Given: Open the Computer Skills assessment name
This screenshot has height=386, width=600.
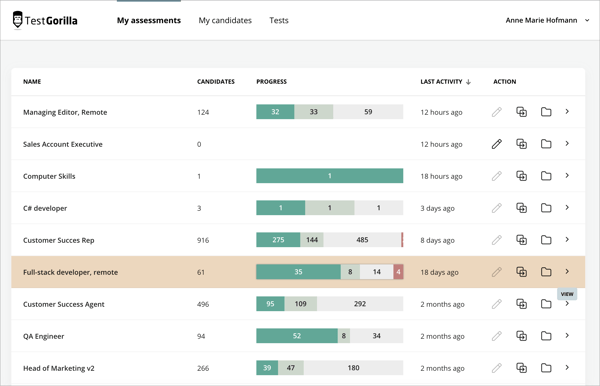Looking at the screenshot, I should coord(49,176).
